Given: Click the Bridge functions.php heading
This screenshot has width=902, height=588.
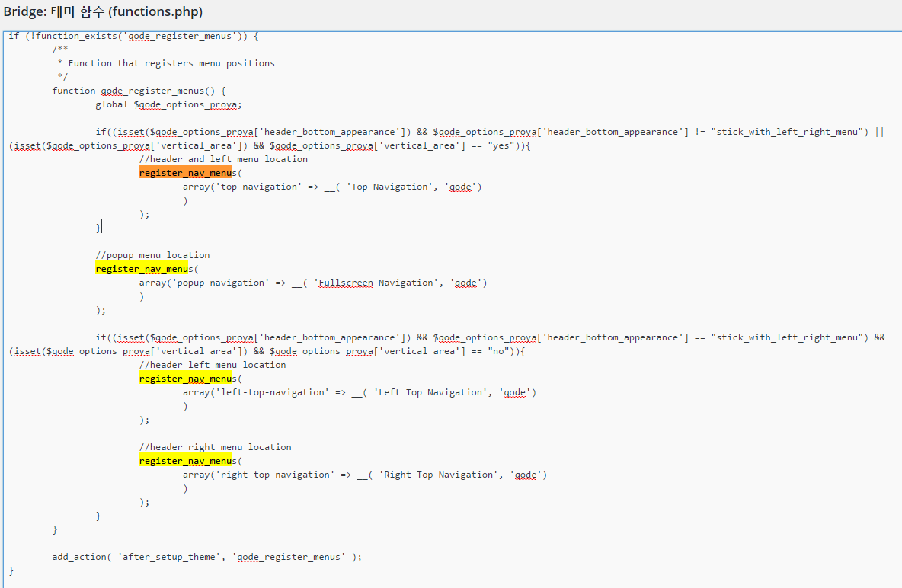Looking at the screenshot, I should click(103, 13).
